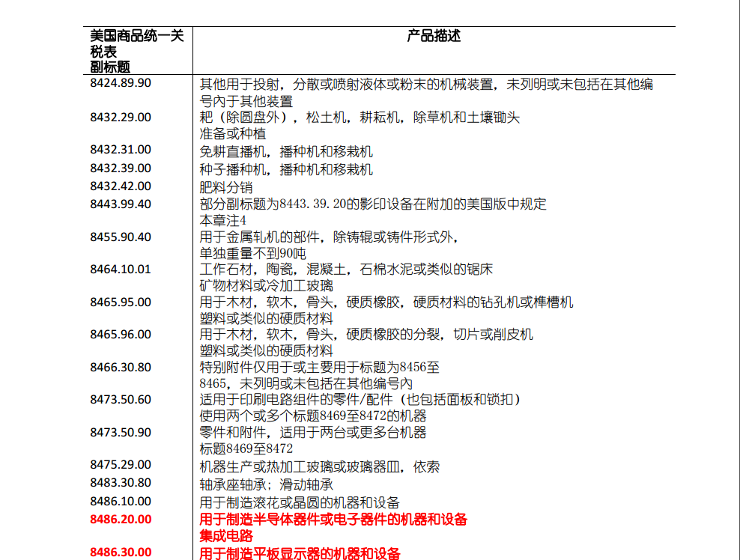Click the description 免耕直播机，播种机和移栽机
The width and height of the screenshot is (740, 560).
click(286, 152)
